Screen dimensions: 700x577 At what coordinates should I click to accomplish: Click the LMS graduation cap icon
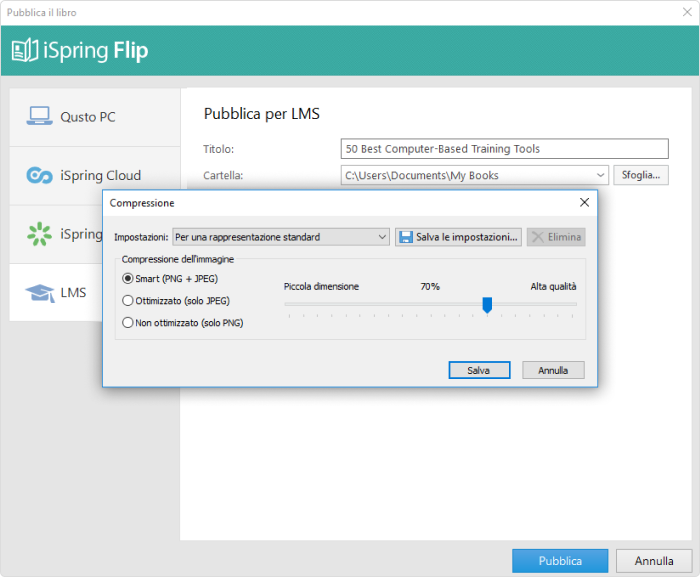(40, 293)
